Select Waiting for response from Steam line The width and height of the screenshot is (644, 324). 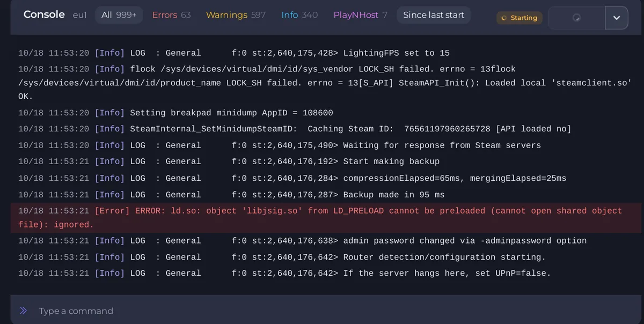(280, 145)
